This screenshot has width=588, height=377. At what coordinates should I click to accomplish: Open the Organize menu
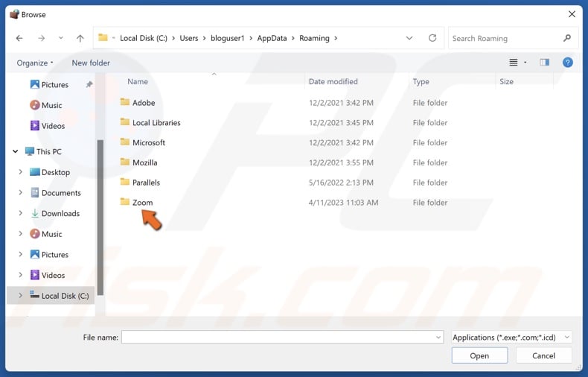point(36,63)
